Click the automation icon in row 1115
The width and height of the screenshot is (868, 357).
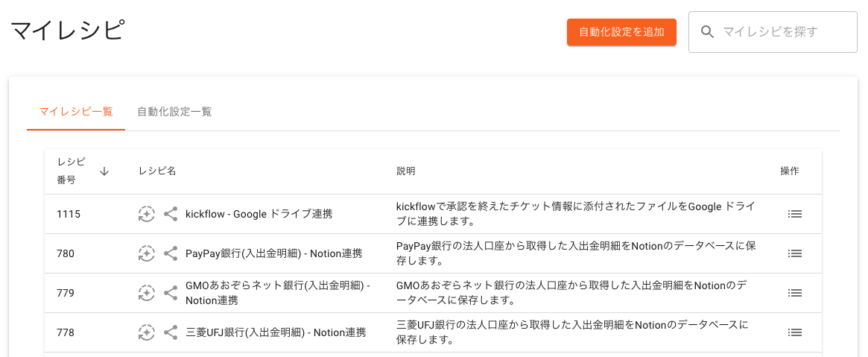pos(146,214)
